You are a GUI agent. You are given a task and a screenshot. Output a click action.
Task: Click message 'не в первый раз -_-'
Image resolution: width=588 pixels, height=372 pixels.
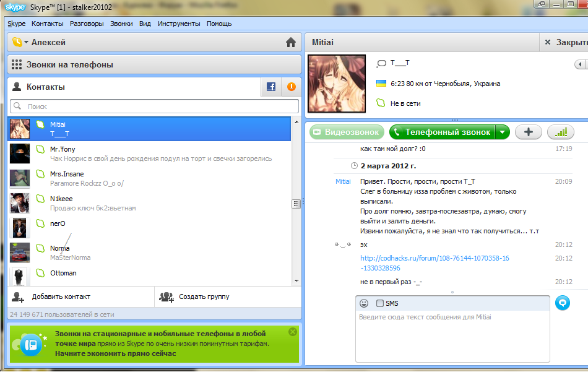pos(391,282)
